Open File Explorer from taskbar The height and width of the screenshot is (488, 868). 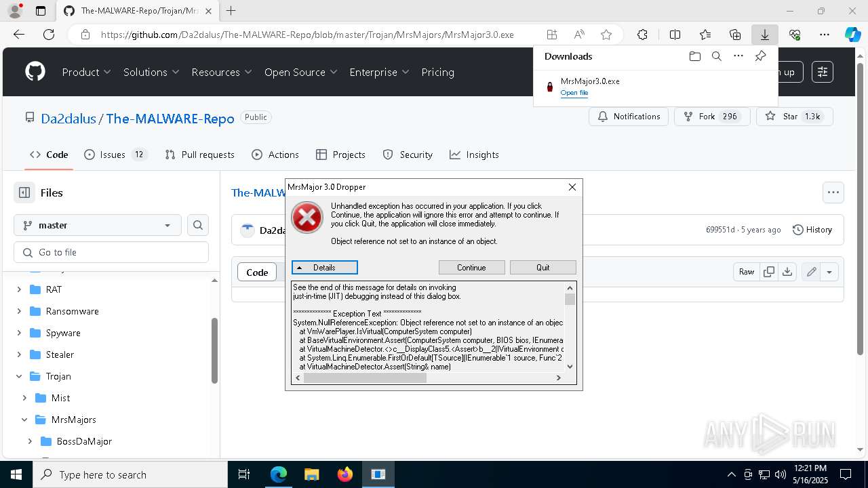(311, 474)
